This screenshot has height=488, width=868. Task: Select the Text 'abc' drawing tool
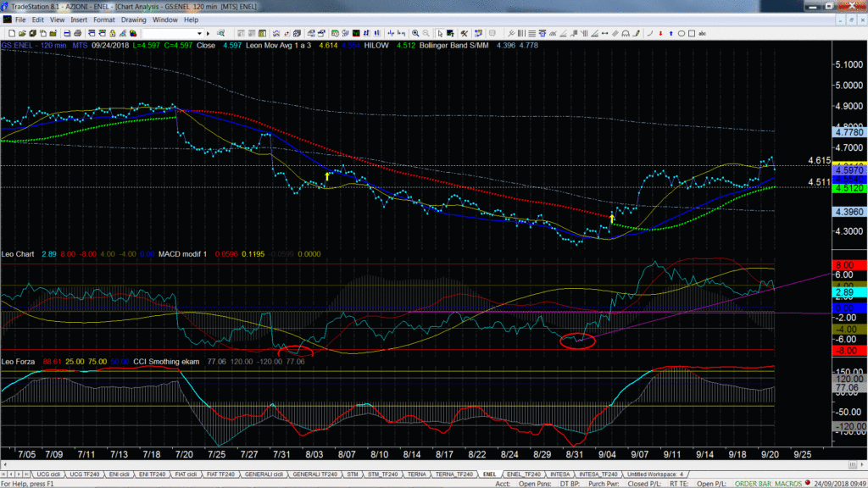click(702, 33)
